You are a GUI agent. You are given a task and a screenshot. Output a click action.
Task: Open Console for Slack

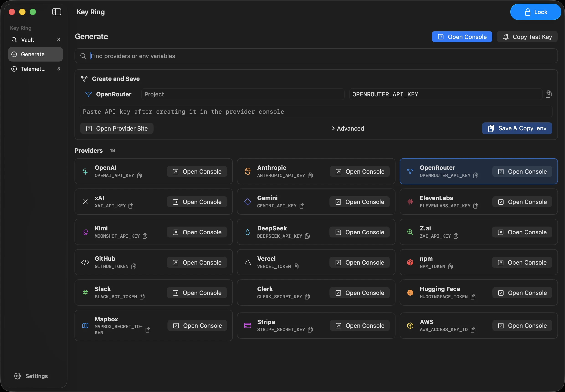pyautogui.click(x=197, y=293)
